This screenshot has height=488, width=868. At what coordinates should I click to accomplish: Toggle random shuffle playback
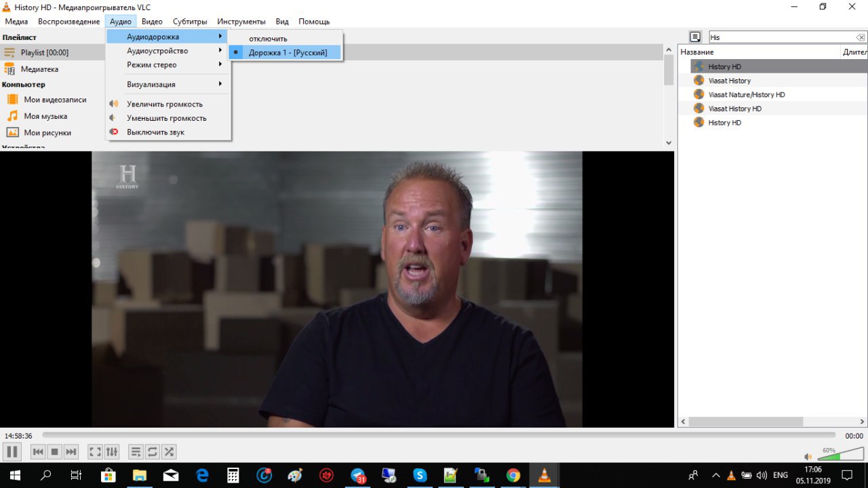pos(169,451)
